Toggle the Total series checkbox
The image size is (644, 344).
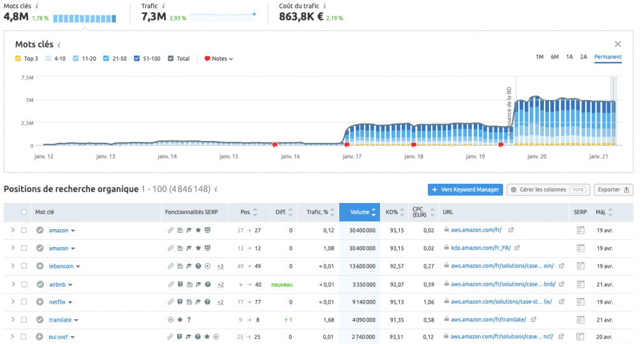(171, 58)
